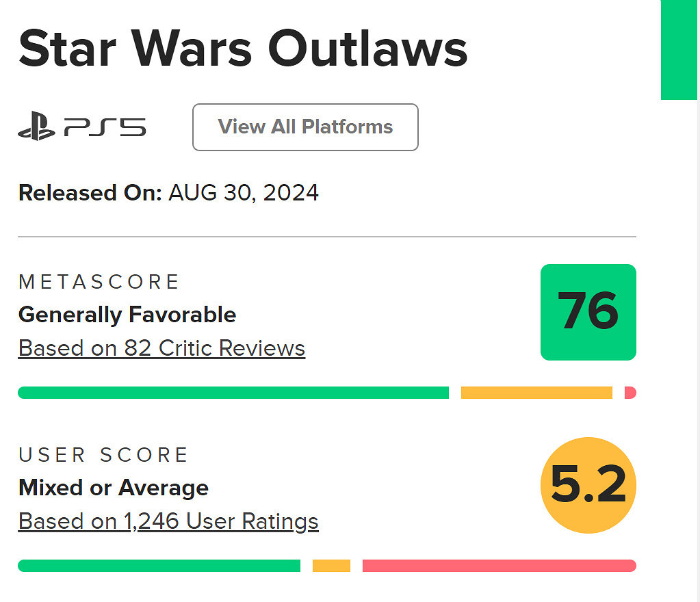Screen dimensions: 700x602
Task: Click the Generally Favorable verdict text
Action: [x=127, y=315]
